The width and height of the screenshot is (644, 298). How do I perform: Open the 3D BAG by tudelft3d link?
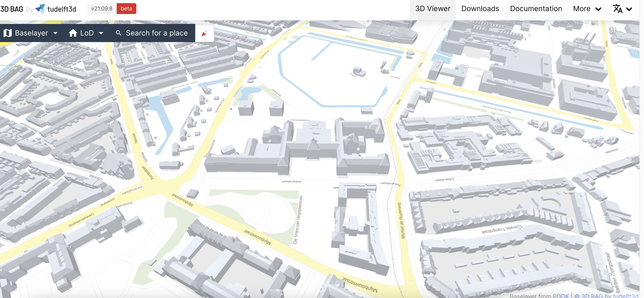606,296
